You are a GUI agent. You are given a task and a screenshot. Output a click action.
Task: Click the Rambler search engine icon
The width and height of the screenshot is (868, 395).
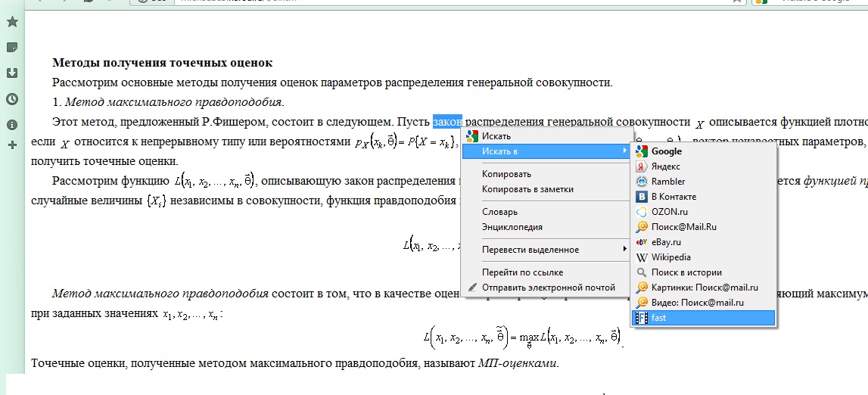(642, 182)
